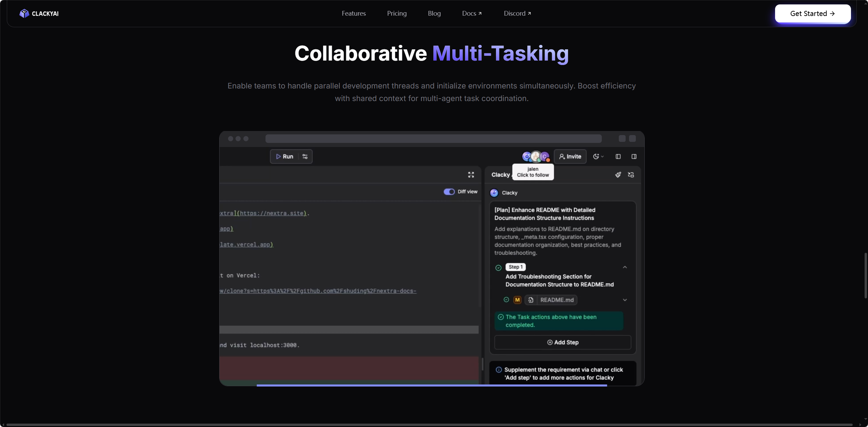Click the blue progress bar under demo
Image resolution: width=868 pixels, height=427 pixels.
[x=432, y=385]
